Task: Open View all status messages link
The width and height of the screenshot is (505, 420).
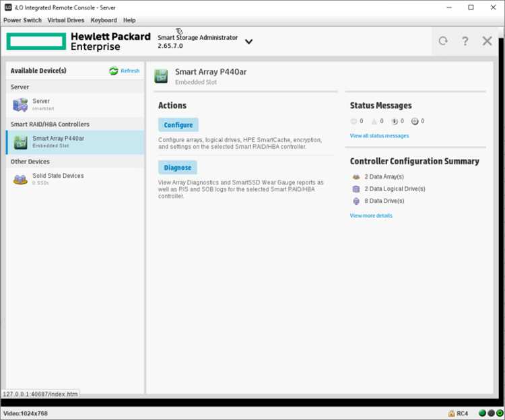Action: click(379, 136)
